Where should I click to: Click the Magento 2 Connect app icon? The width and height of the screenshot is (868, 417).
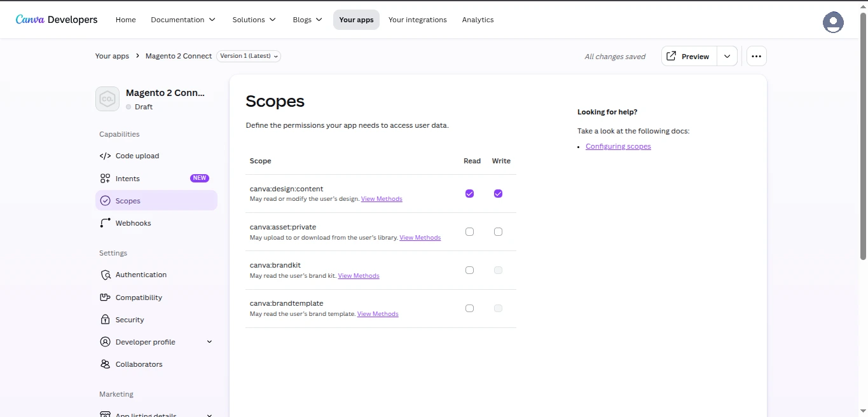pyautogui.click(x=107, y=99)
